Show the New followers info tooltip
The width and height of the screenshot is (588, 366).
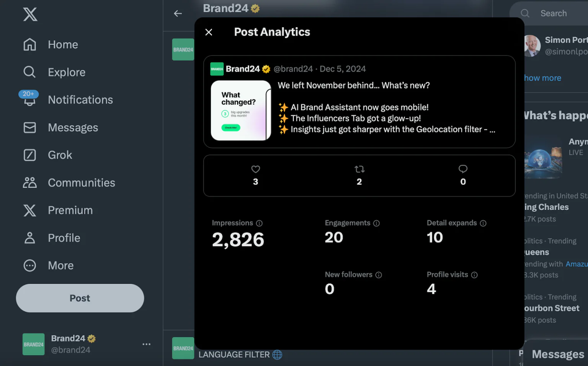(379, 275)
